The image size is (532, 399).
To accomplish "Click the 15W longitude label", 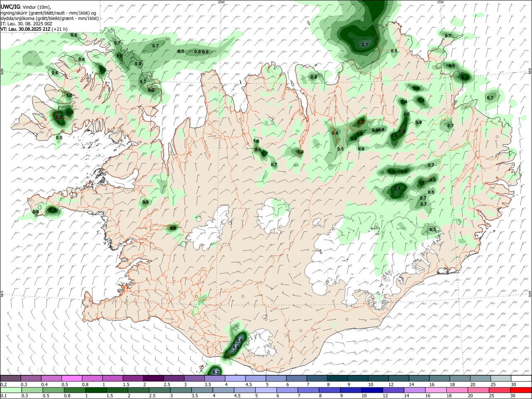I will [x=440, y=2].
